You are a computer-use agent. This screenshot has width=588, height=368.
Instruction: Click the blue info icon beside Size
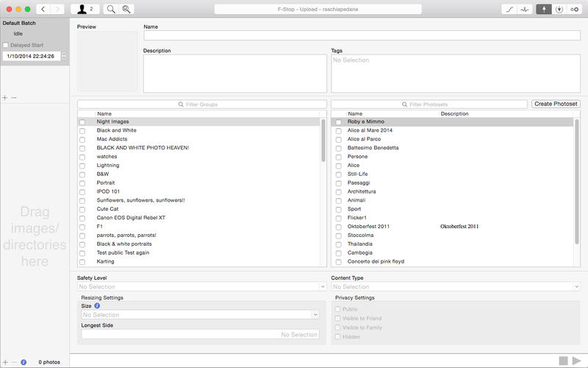coord(97,305)
